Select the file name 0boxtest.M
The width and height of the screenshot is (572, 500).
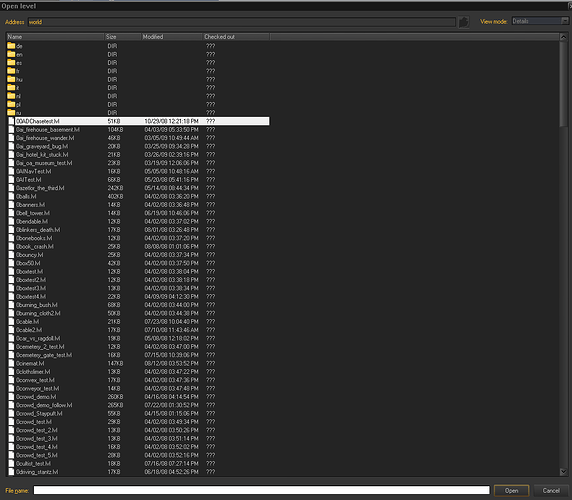click(x=29, y=272)
